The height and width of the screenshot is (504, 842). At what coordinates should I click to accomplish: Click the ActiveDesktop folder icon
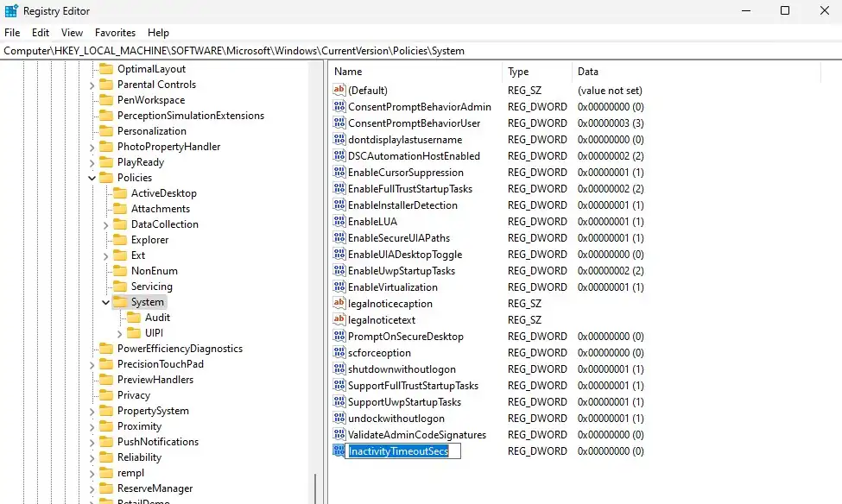click(x=120, y=193)
